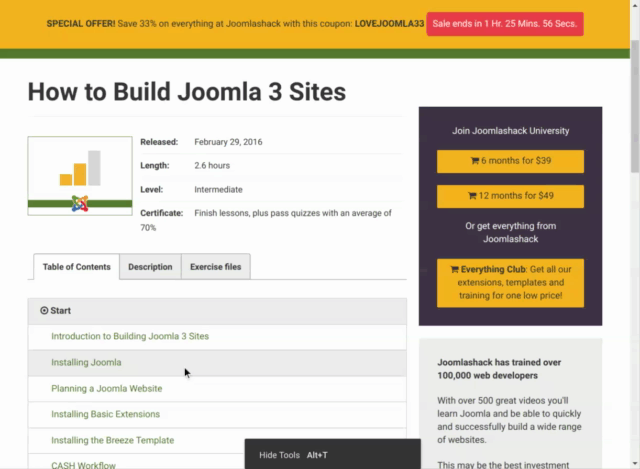Viewport: 640px width, 469px height.
Task: Collapse the Start section circle icon
Action: pos(44,311)
